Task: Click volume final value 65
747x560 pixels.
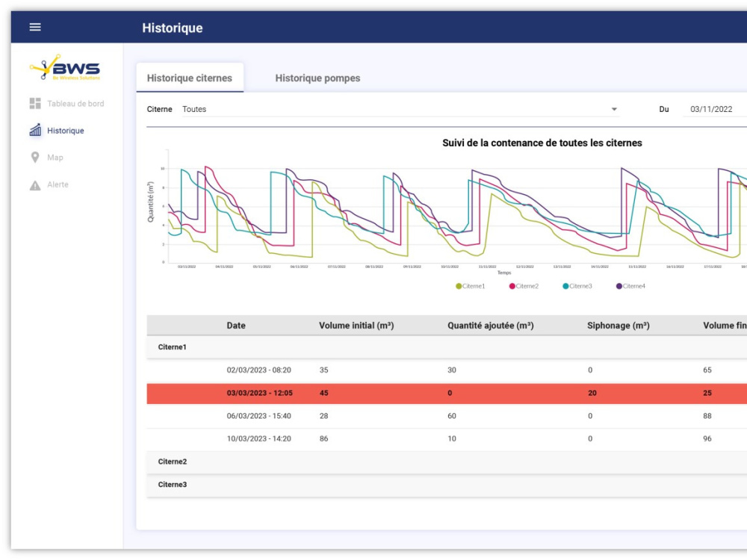Action: [x=707, y=370]
